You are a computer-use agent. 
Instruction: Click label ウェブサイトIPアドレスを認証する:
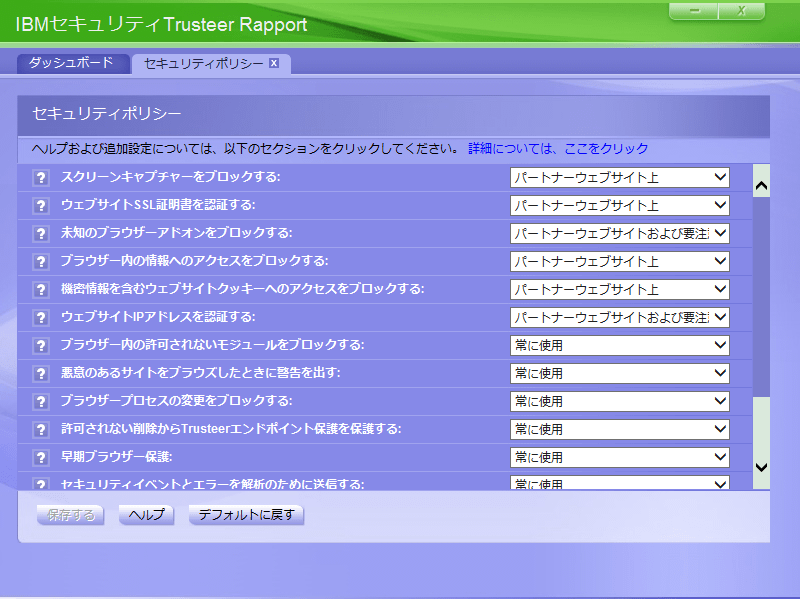point(158,317)
